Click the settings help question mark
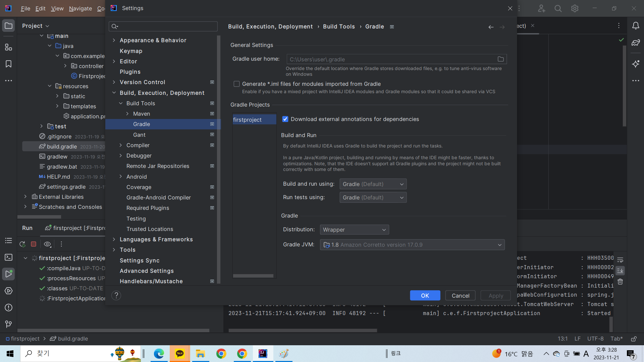Viewport: 644px width, 362px height. click(116, 295)
